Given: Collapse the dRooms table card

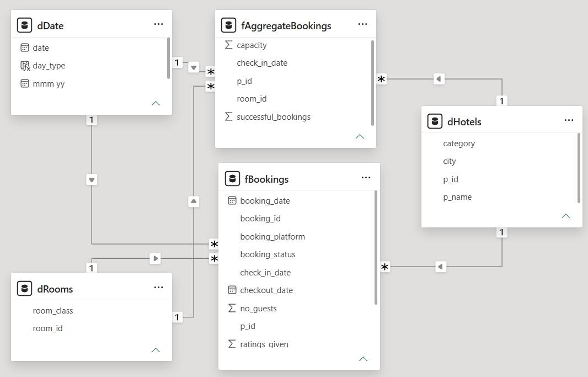Looking at the screenshot, I should [156, 351].
